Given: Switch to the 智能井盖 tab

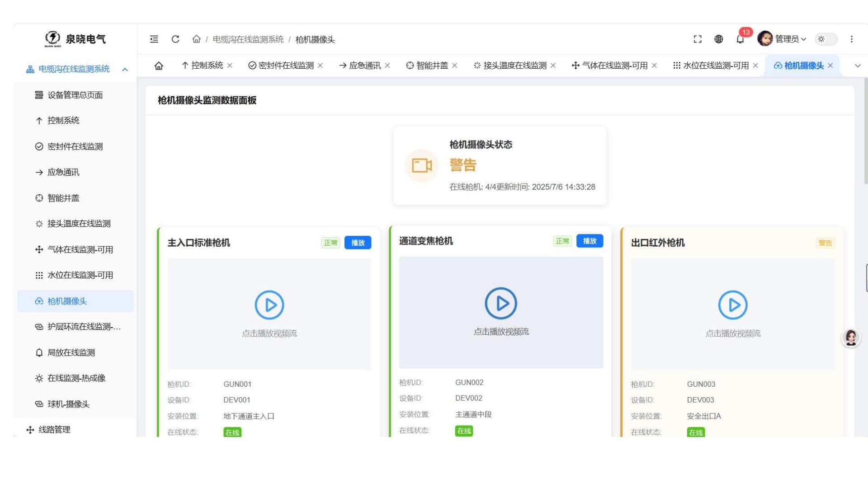Looking at the screenshot, I should [x=427, y=66].
